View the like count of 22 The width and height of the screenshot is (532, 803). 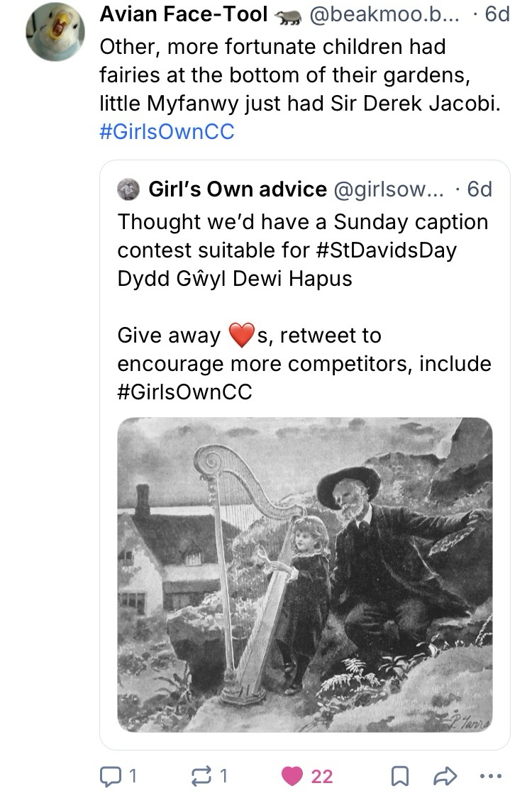coord(321,777)
